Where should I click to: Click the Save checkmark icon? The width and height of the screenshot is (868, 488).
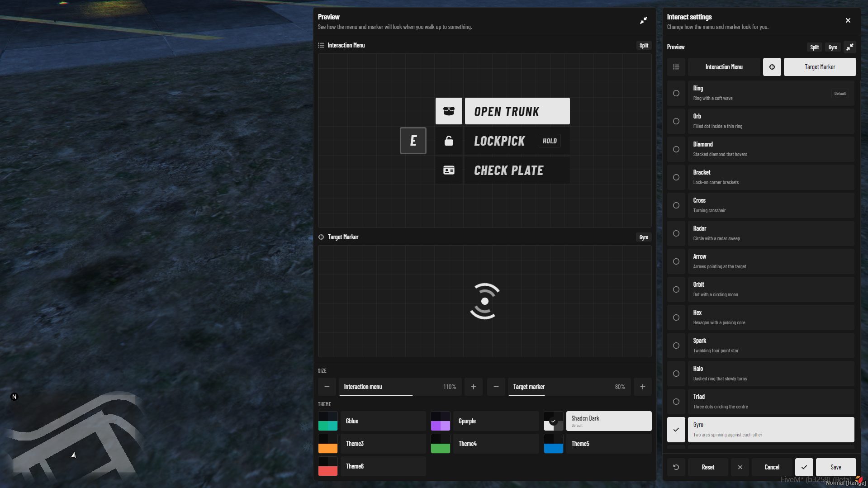[804, 467]
